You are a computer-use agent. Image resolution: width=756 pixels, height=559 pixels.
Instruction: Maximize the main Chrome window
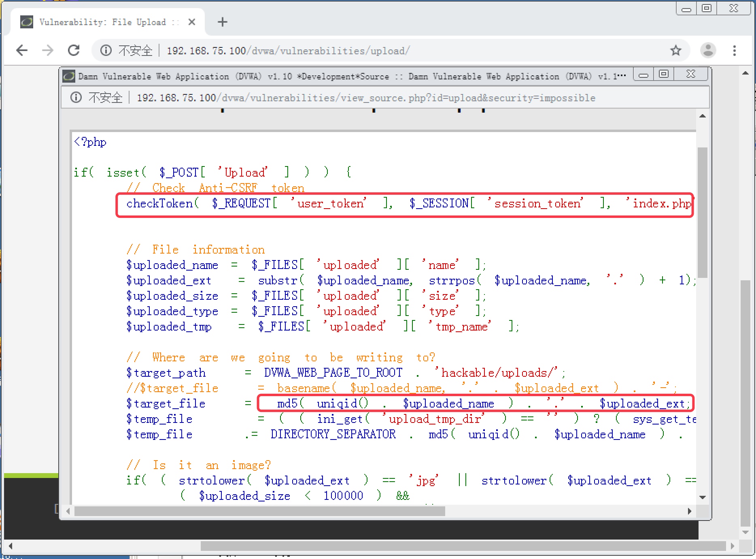pos(707,9)
